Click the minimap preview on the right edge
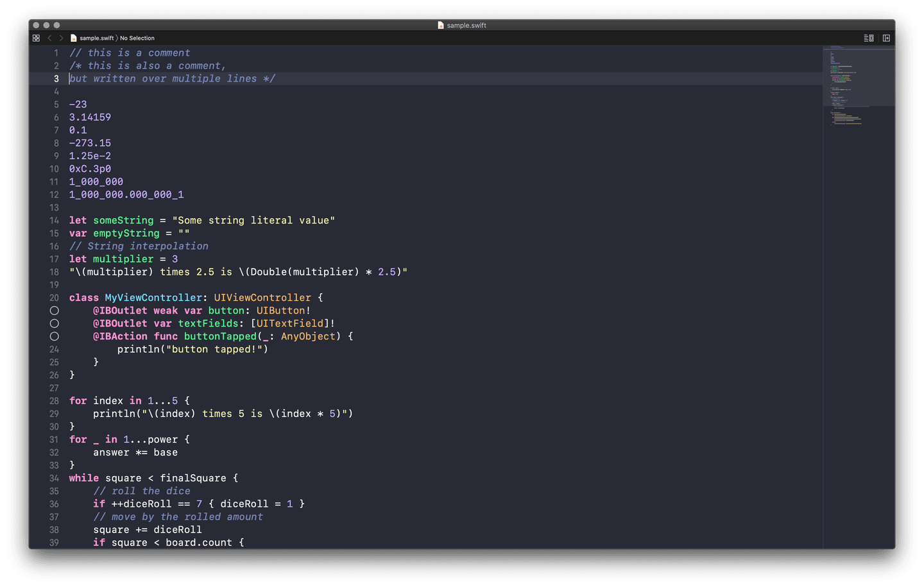Image resolution: width=924 pixels, height=587 pixels. 859,83
